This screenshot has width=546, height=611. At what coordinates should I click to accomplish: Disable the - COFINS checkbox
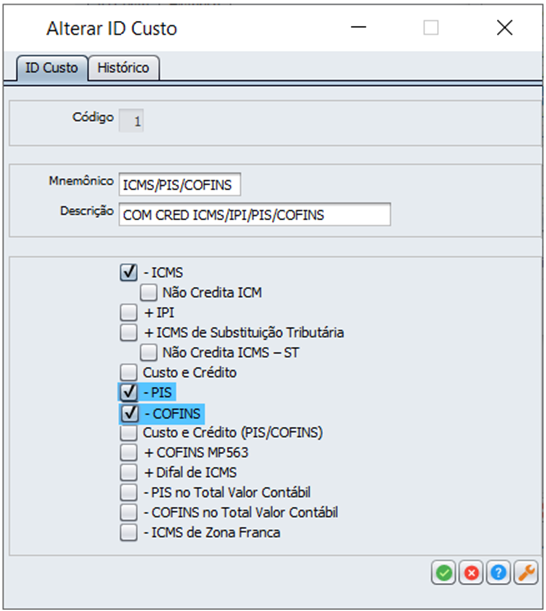pos(129,413)
